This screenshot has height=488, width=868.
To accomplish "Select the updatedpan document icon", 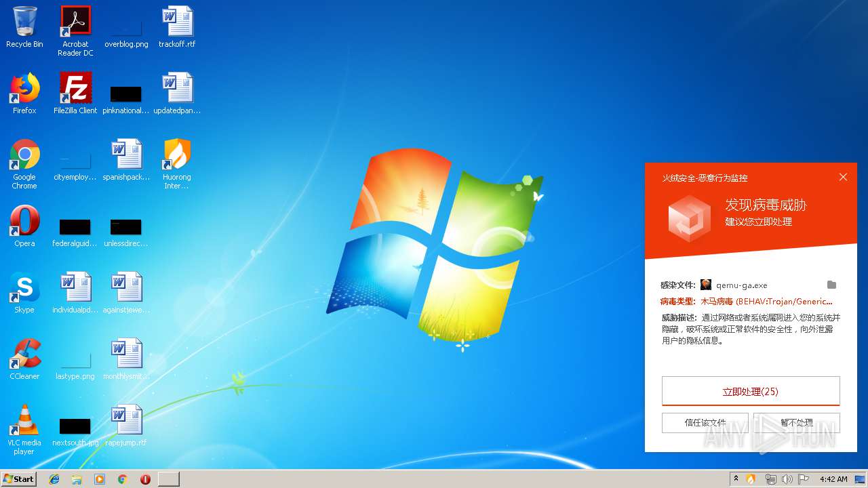I will coord(177,94).
